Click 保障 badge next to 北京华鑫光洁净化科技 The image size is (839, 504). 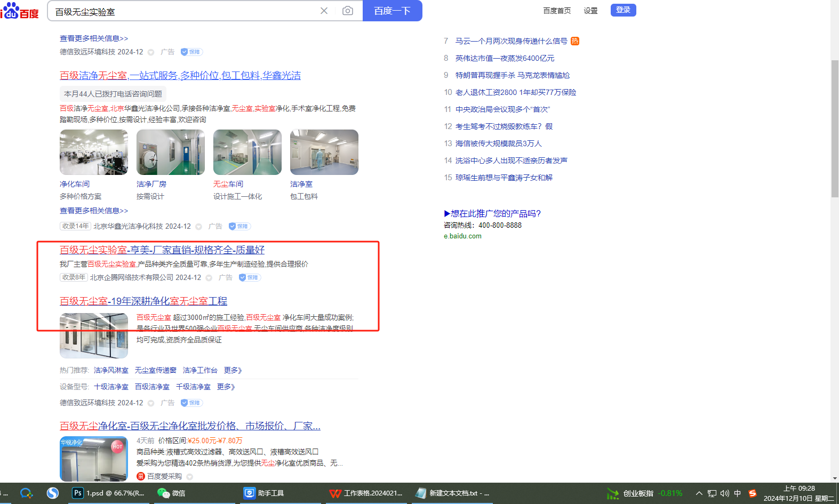[239, 226]
